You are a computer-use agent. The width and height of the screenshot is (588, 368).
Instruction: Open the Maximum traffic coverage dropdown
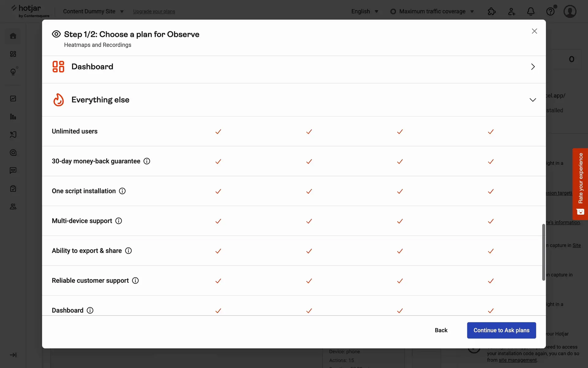click(x=432, y=12)
